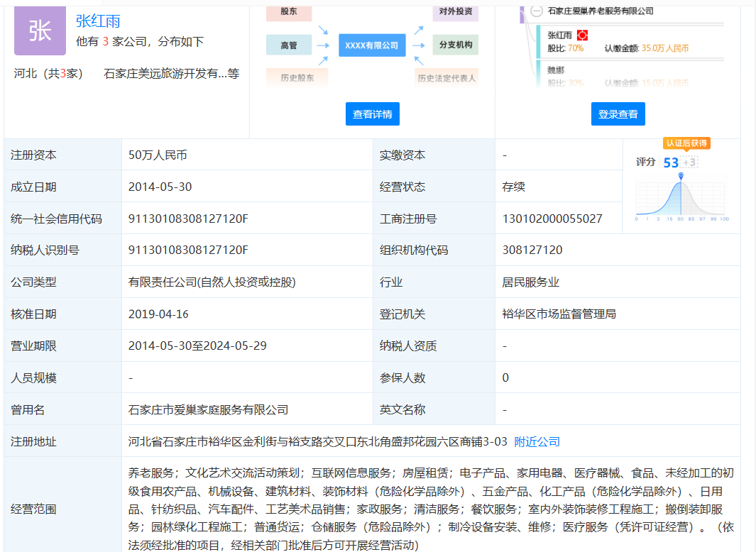Viewport: 756px width, 552px height.
Task: Click the 历史股东 node in the diagram
Action: click(x=297, y=77)
